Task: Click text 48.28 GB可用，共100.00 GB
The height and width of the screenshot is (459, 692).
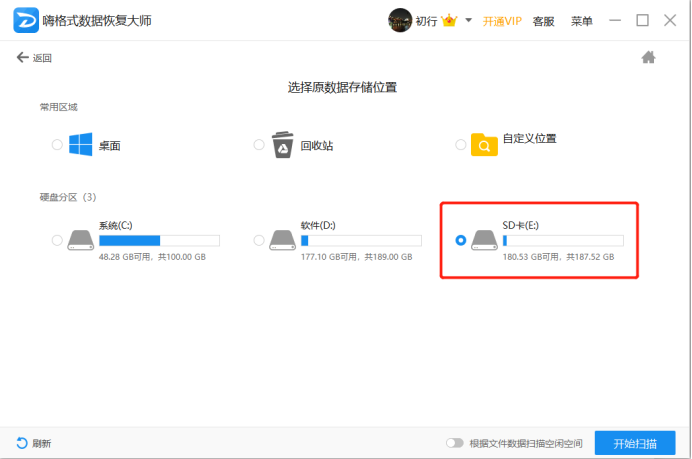Action: 152,257
